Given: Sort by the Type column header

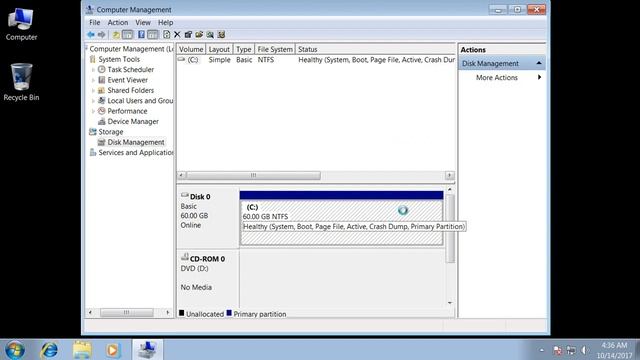Looking at the screenshot, I should (x=244, y=49).
